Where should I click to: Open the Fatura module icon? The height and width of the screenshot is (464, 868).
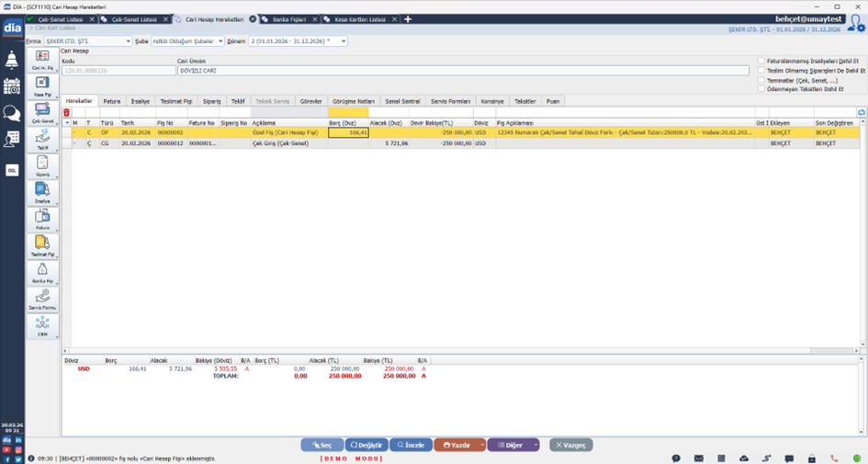(x=42, y=218)
